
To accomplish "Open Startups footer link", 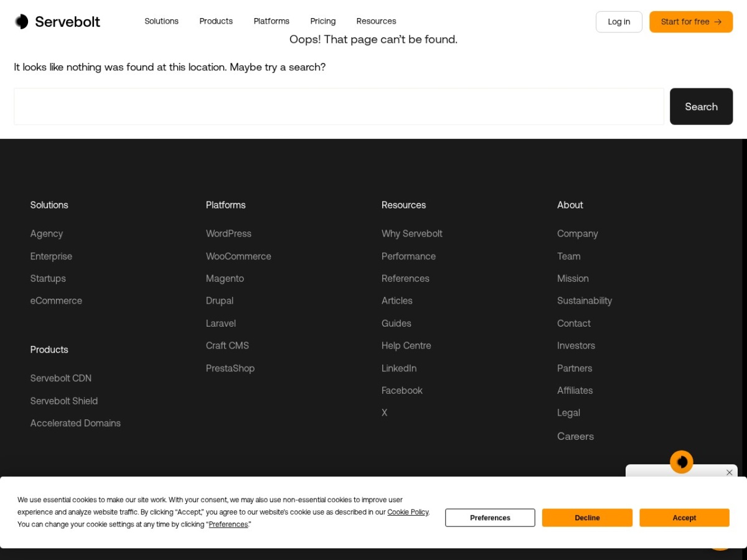I will click(x=48, y=279).
